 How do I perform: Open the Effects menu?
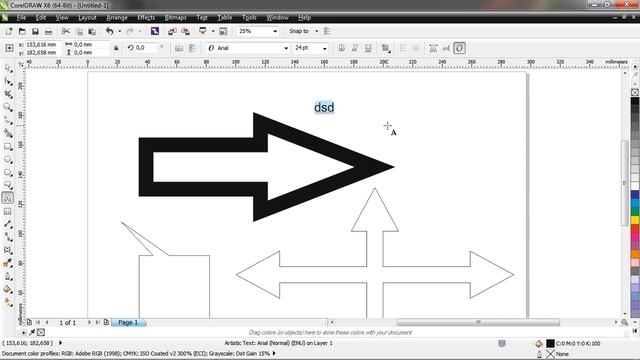point(146,18)
